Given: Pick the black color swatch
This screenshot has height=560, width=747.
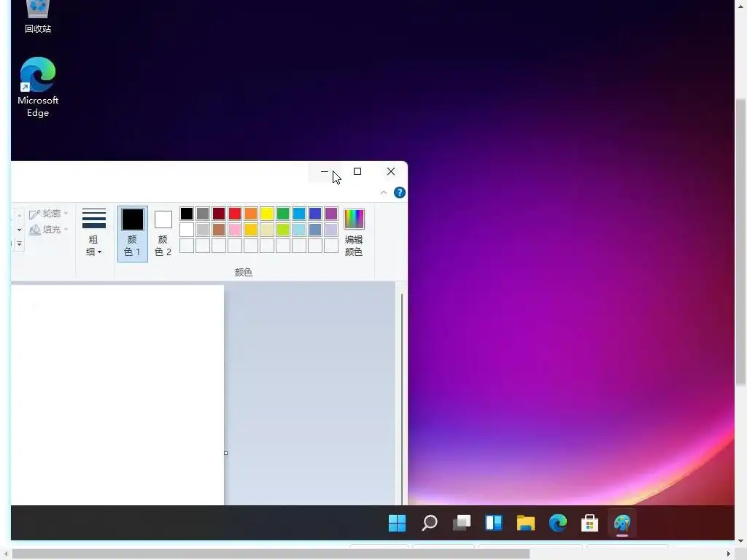Looking at the screenshot, I should (187, 214).
